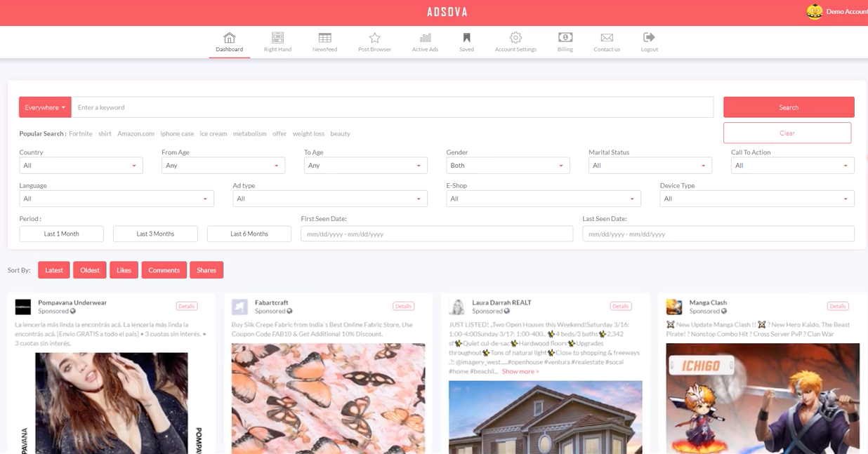Viewport: 868px width, 454px height.
Task: Click the Show more link in Laura Darrah ad
Action: tap(520, 371)
